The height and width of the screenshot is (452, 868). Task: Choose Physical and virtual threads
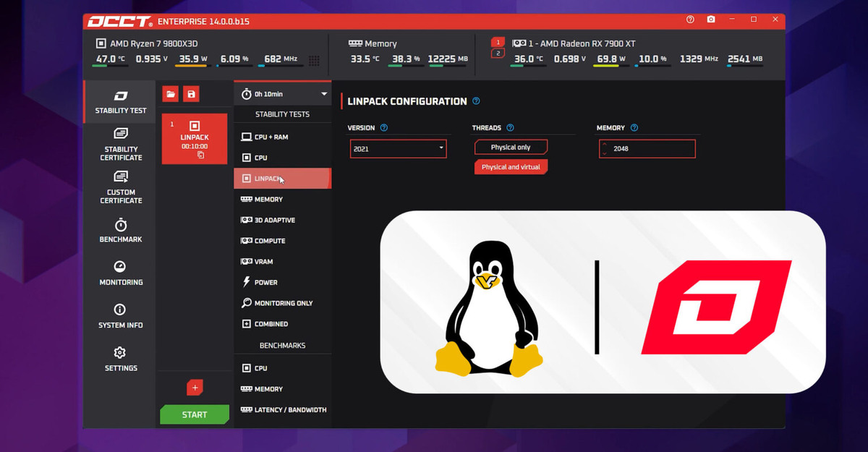(x=511, y=167)
